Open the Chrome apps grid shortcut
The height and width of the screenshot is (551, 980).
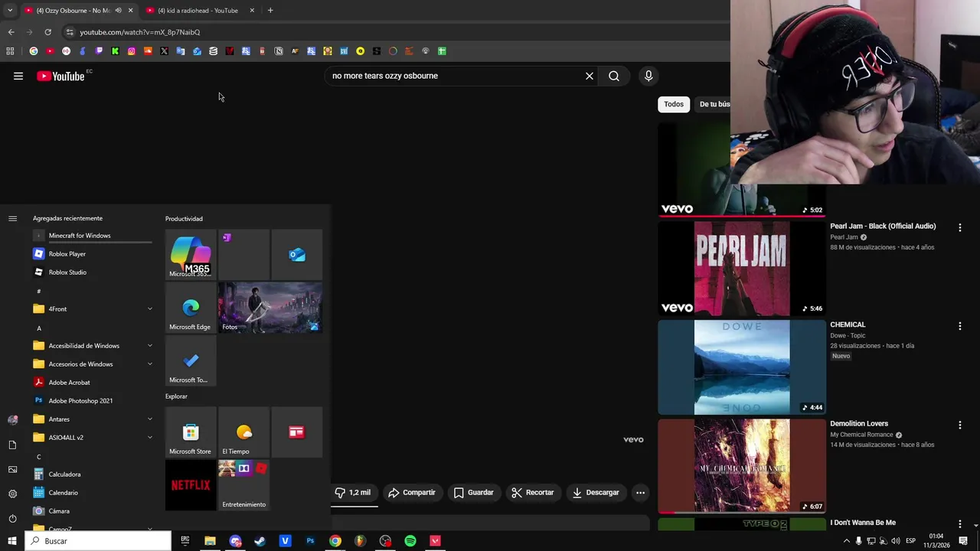10,51
